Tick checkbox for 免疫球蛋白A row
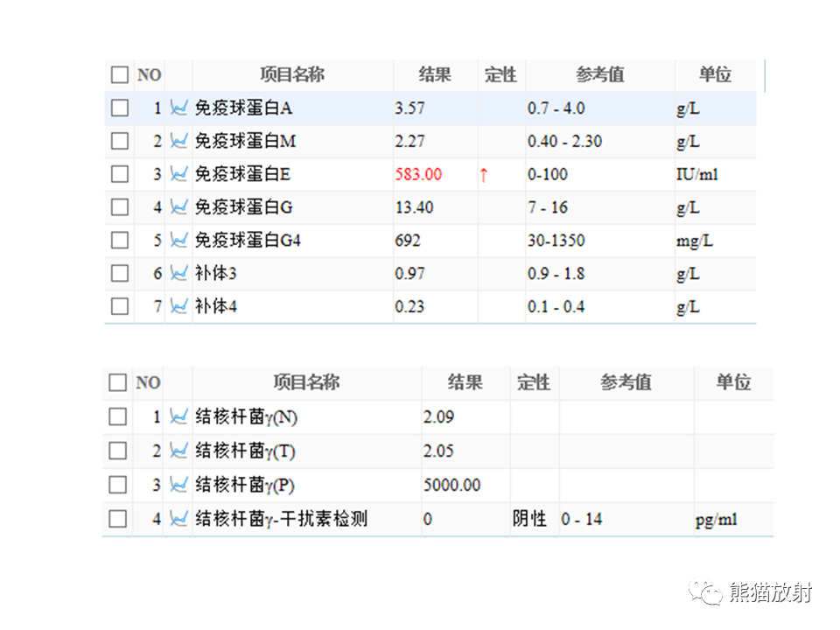Screen dimensions: 840x630 point(120,108)
